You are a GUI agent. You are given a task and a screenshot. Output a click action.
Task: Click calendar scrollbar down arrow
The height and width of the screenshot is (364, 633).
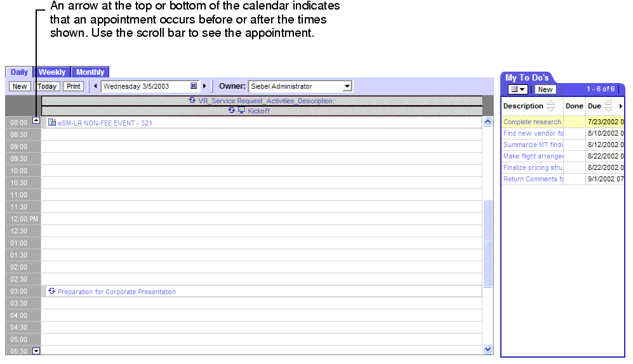coord(488,349)
